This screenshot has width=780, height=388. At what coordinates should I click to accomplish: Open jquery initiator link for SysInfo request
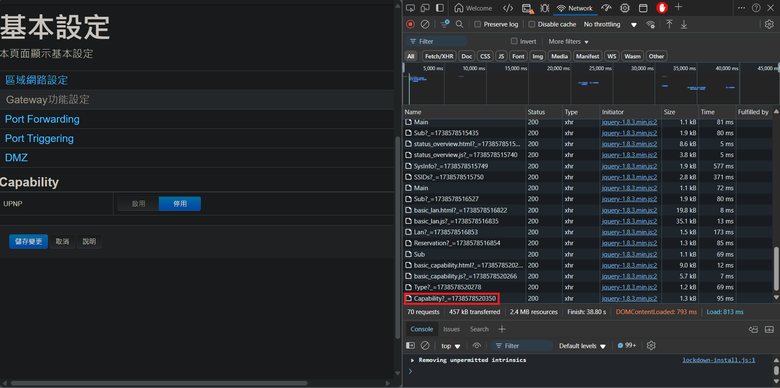(x=629, y=166)
